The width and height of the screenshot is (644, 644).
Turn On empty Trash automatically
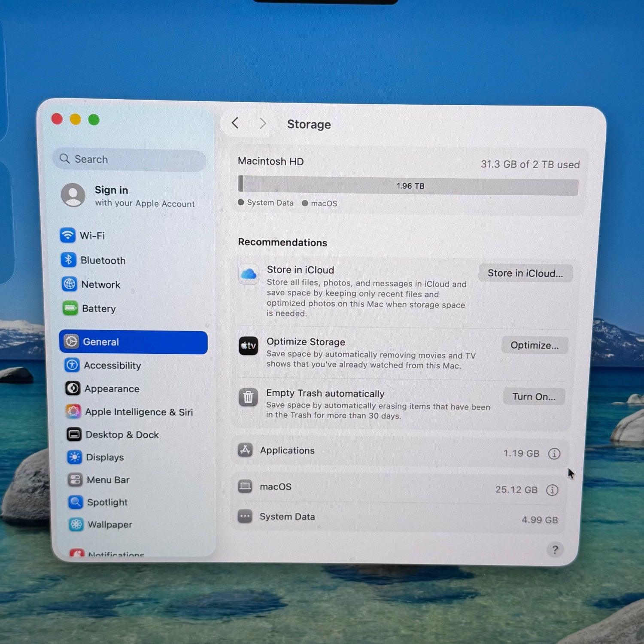tap(534, 397)
